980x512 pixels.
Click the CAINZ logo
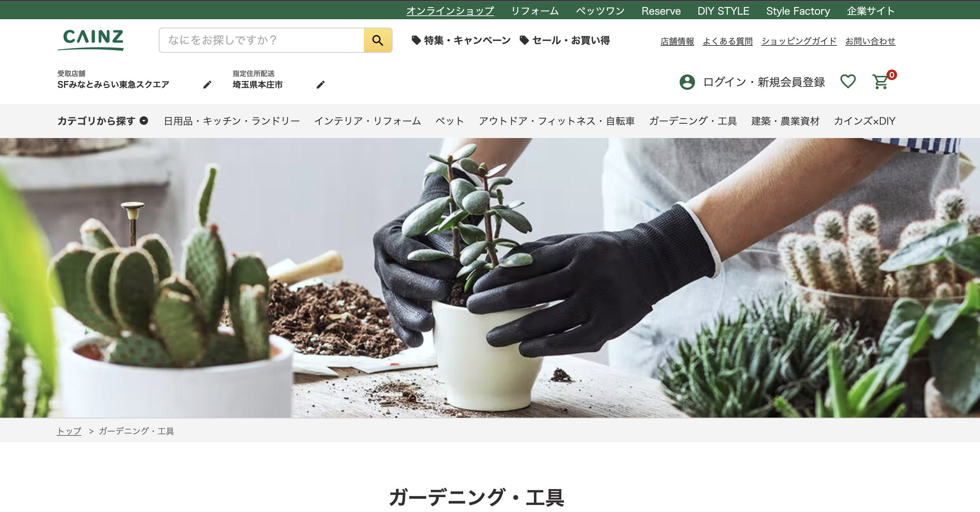coord(91,39)
